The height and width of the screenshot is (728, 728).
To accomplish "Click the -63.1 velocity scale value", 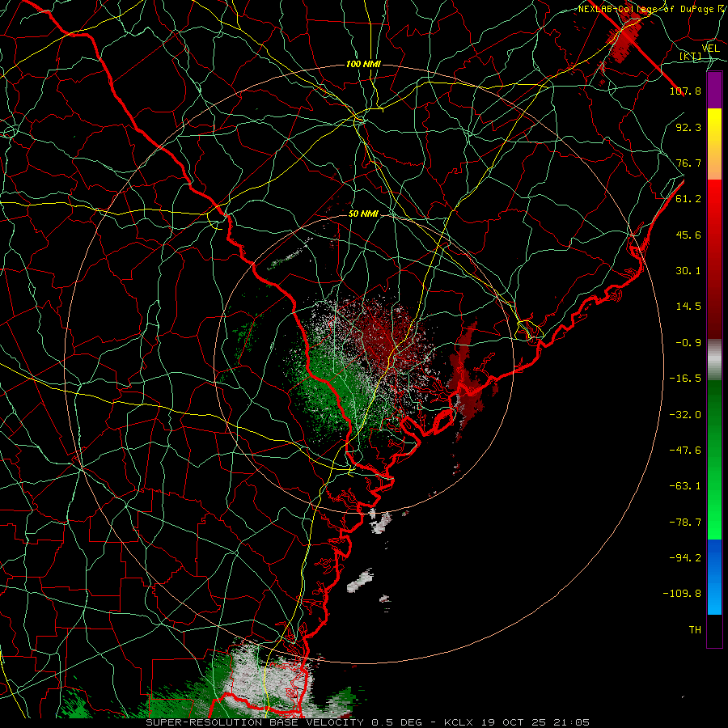I will point(685,486).
